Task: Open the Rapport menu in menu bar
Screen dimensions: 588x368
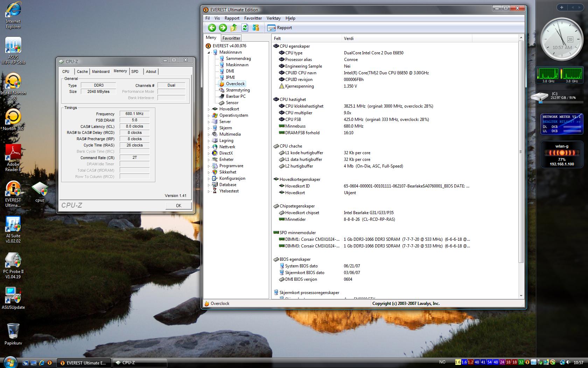Action: pos(232,18)
